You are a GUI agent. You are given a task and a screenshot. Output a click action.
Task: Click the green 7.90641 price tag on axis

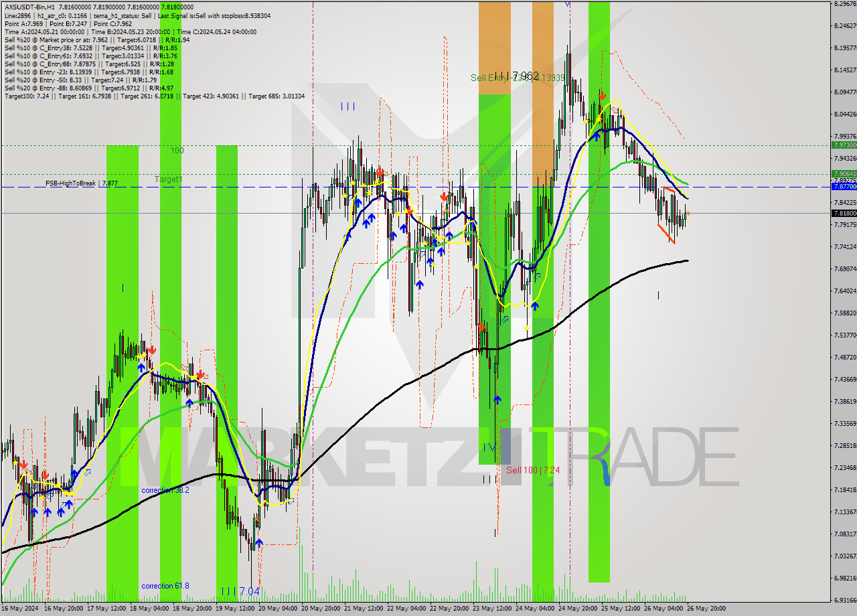pos(844,173)
